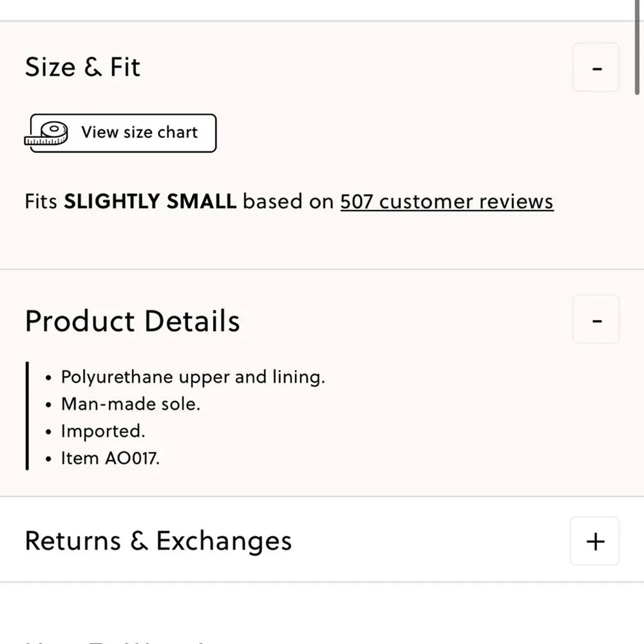This screenshot has height=644, width=644.
Task: Click the Imported bullet entry
Action: click(x=102, y=431)
